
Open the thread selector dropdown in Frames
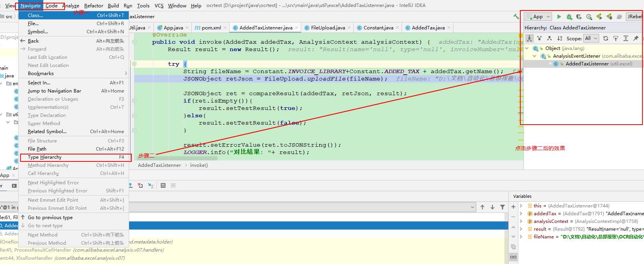pyautogui.click(x=472, y=207)
